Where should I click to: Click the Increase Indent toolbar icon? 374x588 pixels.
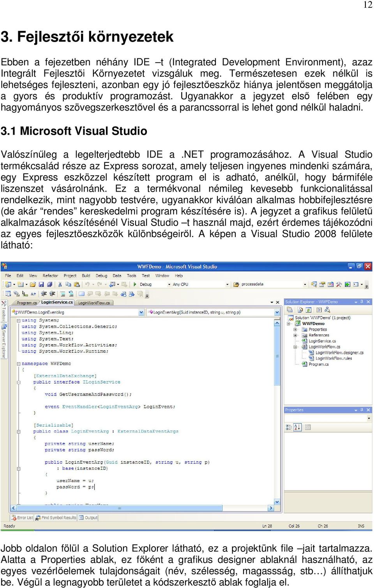click(52, 294)
